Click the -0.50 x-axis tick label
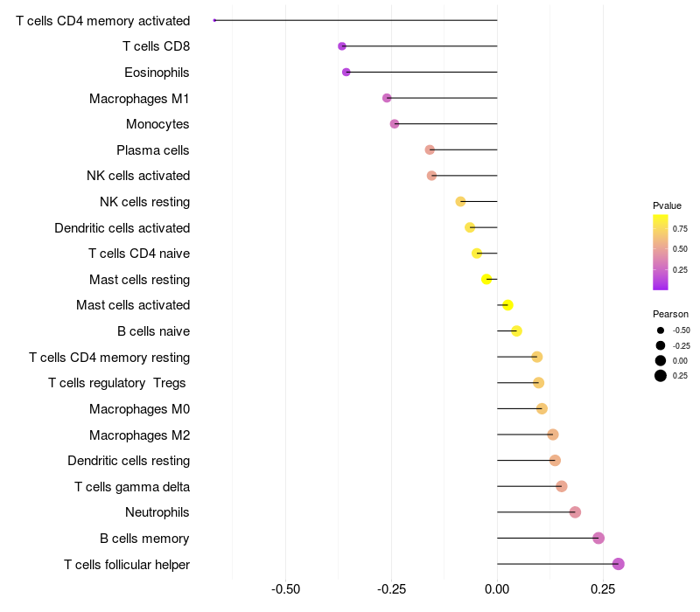This screenshot has width=700, height=612. pyautogui.click(x=285, y=589)
